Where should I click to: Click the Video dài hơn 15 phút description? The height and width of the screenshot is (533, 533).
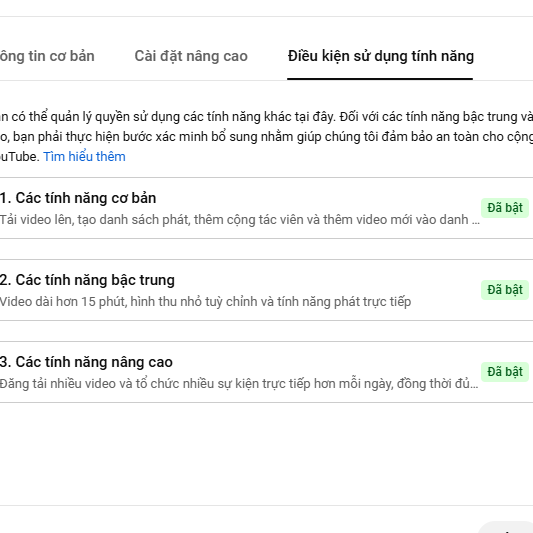(205, 302)
